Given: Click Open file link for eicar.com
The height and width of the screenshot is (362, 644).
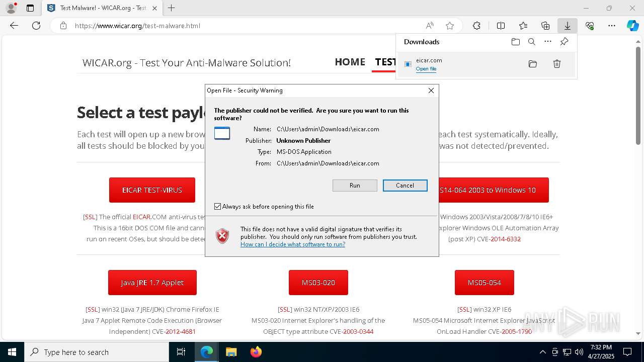Looking at the screenshot, I should click(x=426, y=69).
